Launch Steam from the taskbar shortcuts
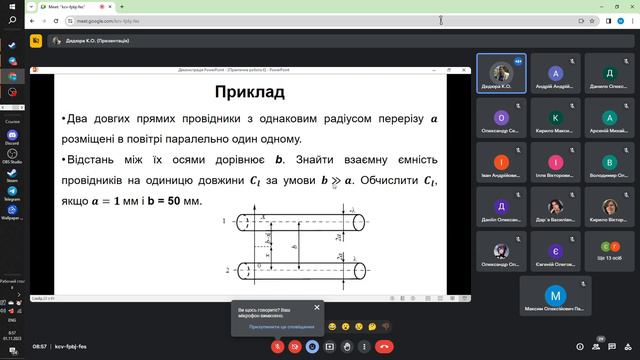 pos(12,175)
